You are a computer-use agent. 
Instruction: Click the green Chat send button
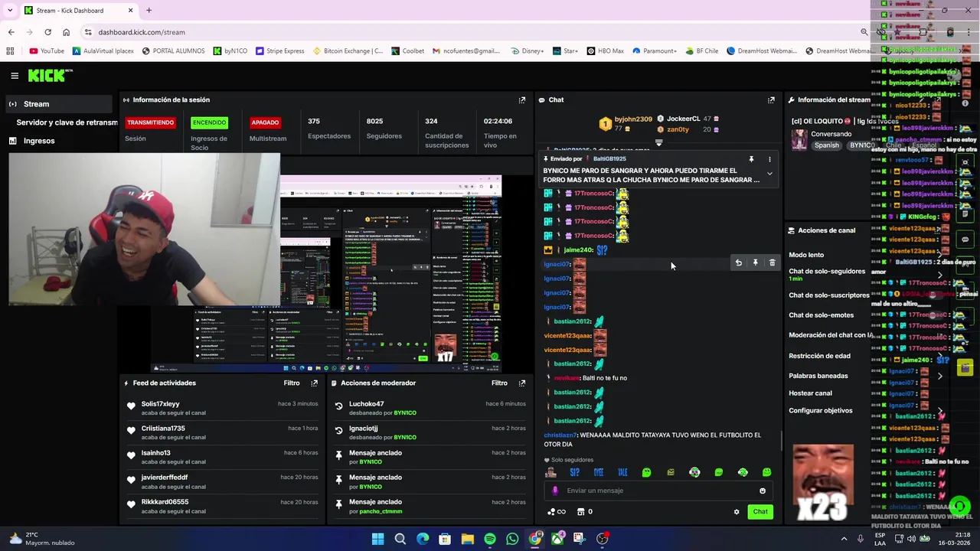(760, 512)
